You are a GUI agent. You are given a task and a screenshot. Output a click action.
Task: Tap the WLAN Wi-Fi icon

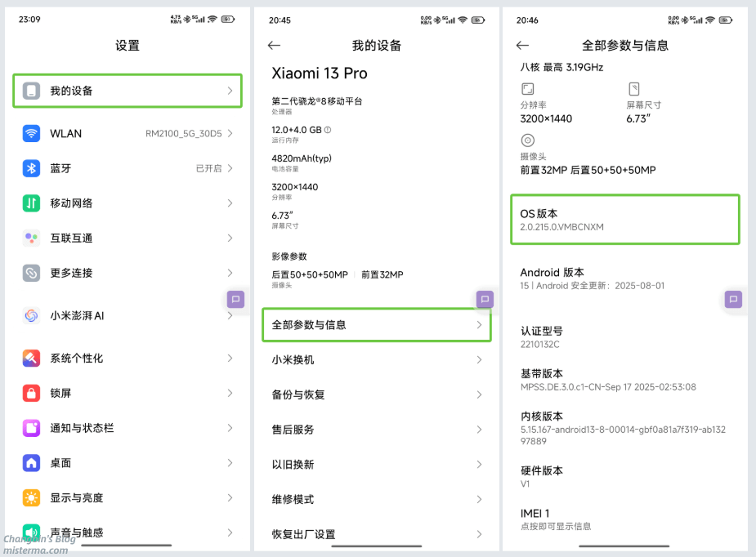coord(31,133)
